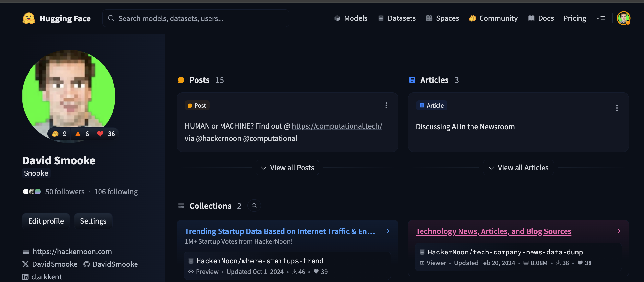Click the Preview eye icon on where-startups-trend

[191, 272]
